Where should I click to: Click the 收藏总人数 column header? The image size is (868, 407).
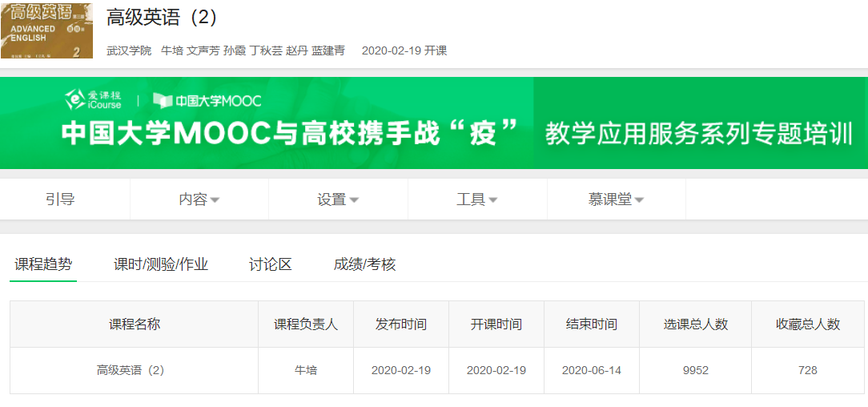pyautogui.click(x=808, y=324)
